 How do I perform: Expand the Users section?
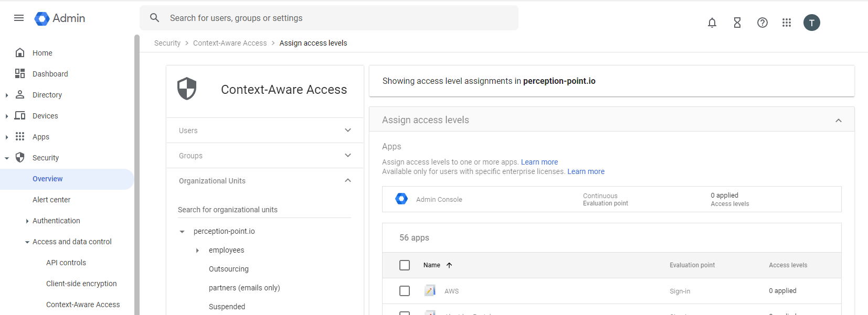[x=347, y=131]
